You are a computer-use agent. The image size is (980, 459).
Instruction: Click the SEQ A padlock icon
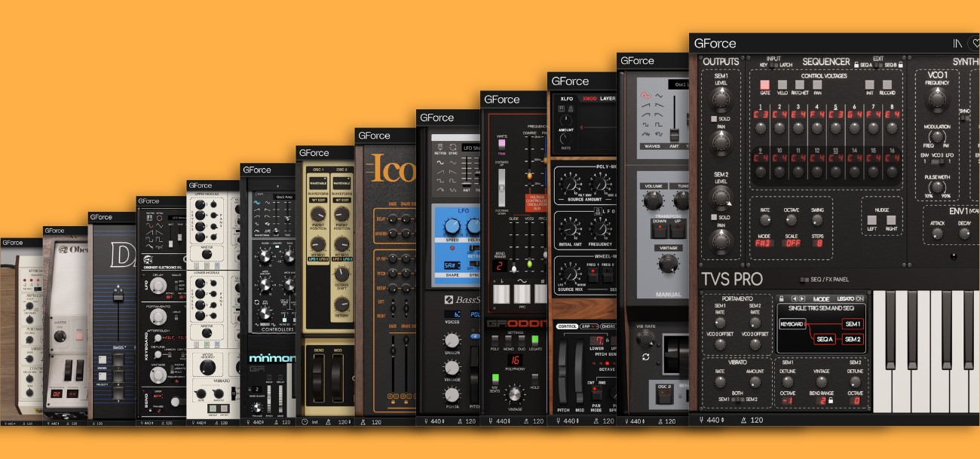856,65
